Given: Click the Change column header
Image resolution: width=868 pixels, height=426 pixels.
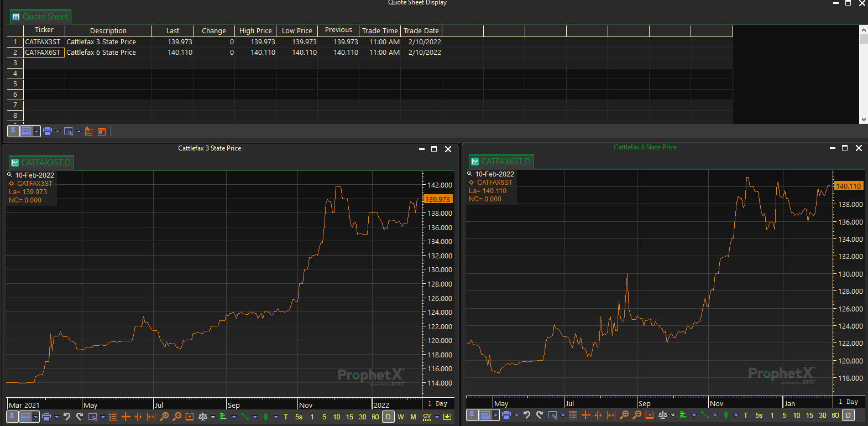Looking at the screenshot, I should (x=214, y=30).
